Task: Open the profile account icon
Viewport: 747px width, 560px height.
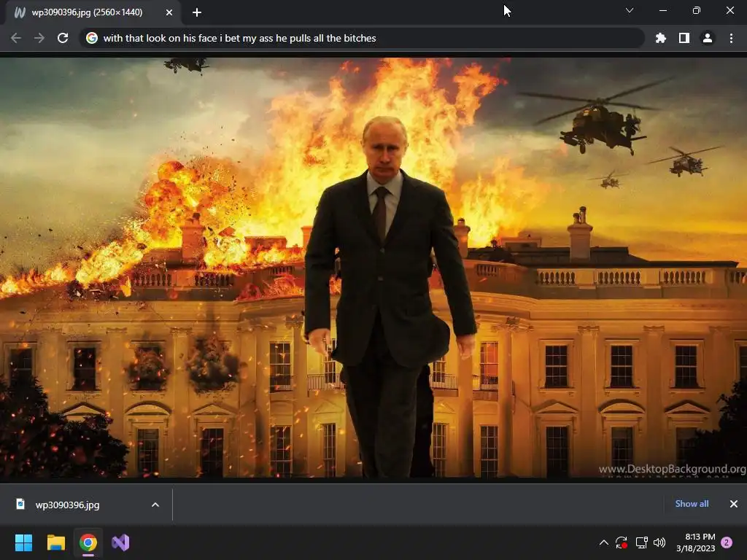Action: 708,38
